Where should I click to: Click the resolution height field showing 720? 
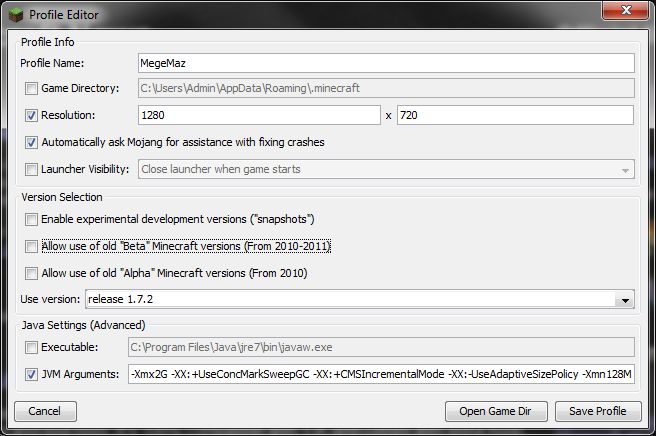(x=515, y=115)
